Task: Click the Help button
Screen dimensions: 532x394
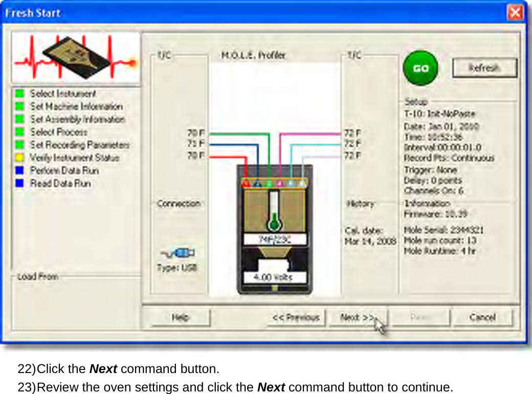Action: pyautogui.click(x=180, y=317)
